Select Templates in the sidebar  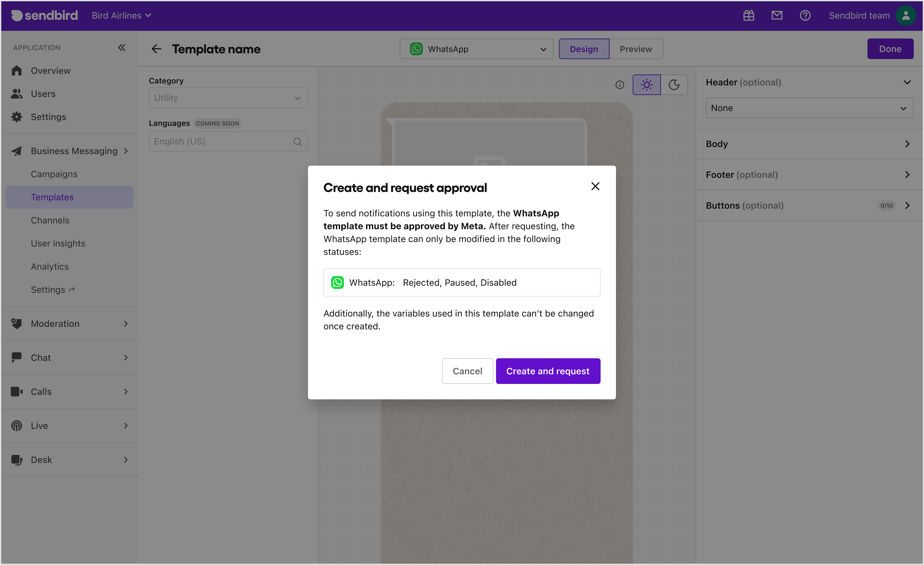click(x=69, y=197)
